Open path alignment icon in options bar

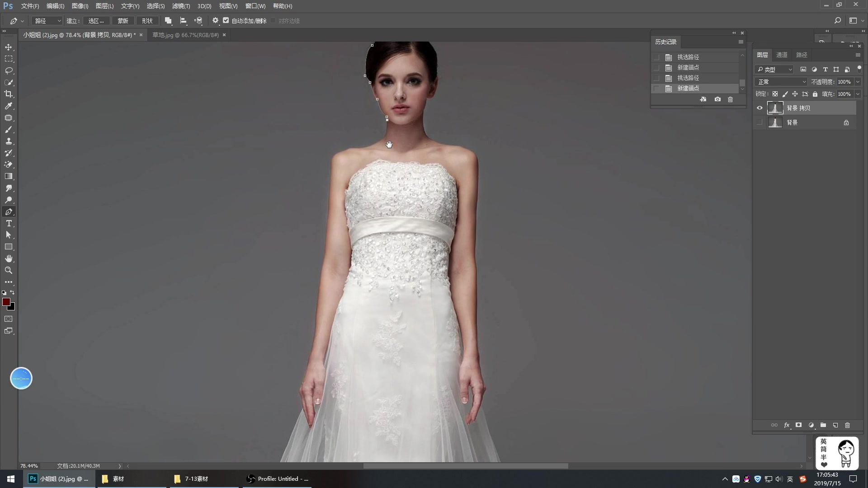tap(183, 21)
